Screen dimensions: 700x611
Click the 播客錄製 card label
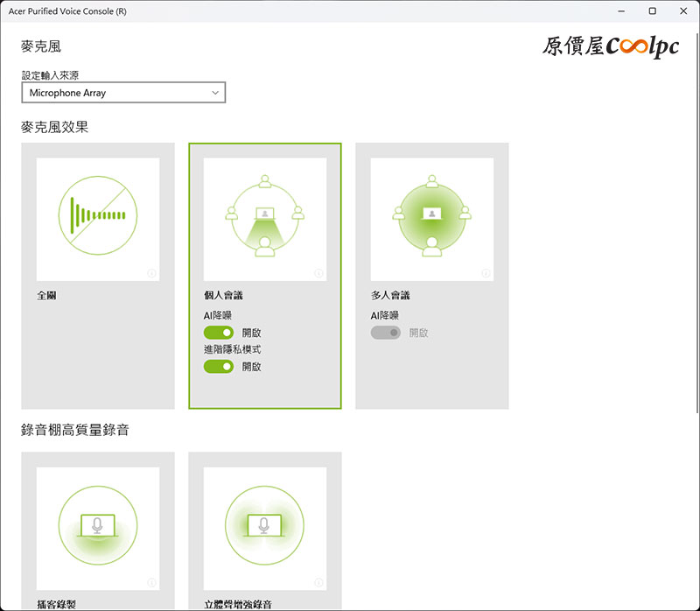(56, 605)
